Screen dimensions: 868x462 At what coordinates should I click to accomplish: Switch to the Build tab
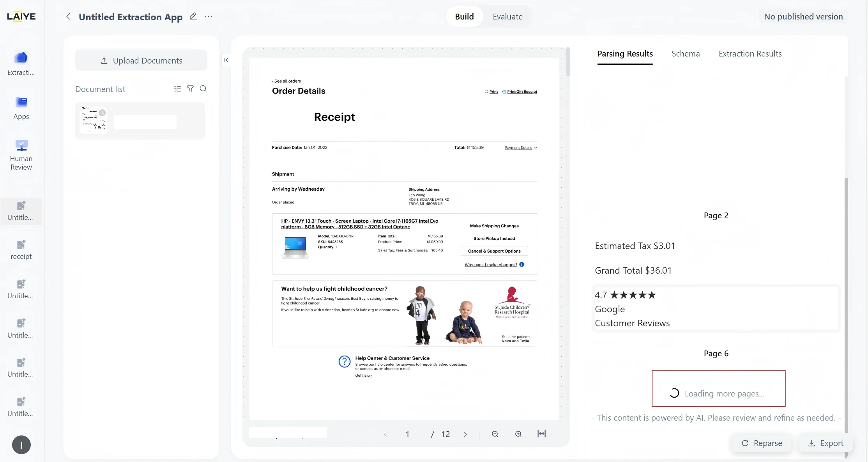[464, 17]
